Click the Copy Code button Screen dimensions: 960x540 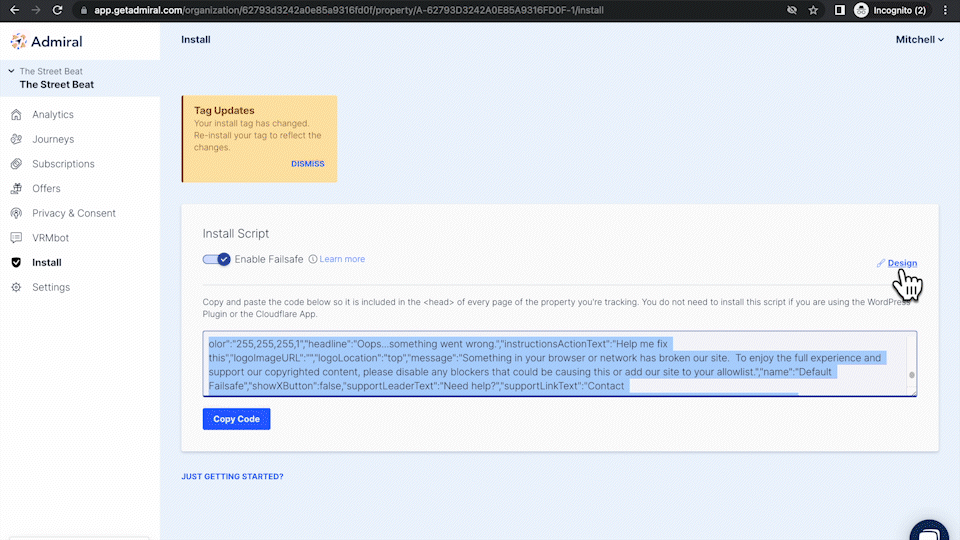[236, 419]
